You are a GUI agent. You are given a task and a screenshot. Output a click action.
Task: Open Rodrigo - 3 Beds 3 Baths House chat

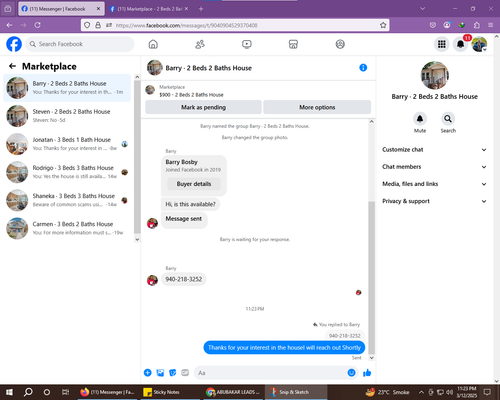(x=67, y=172)
